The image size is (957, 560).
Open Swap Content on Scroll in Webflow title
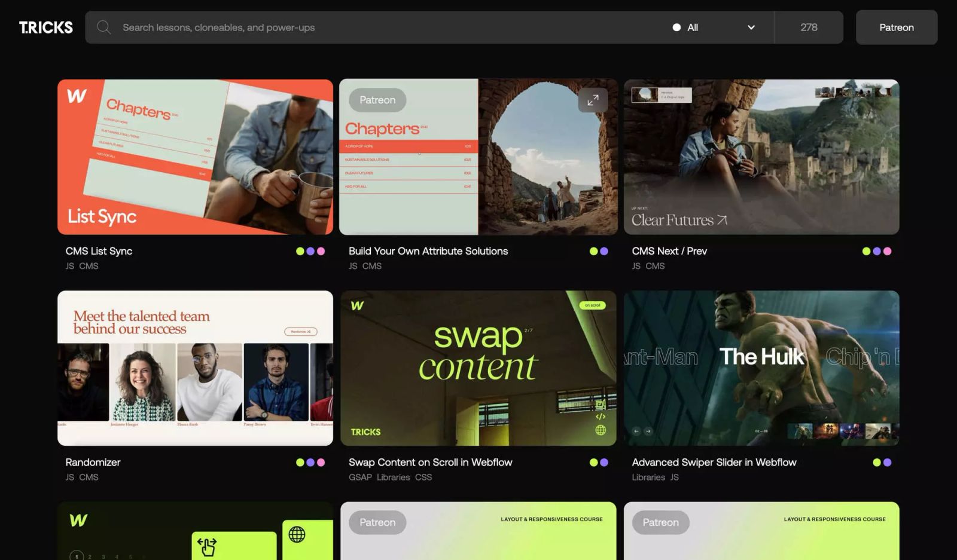(431, 462)
